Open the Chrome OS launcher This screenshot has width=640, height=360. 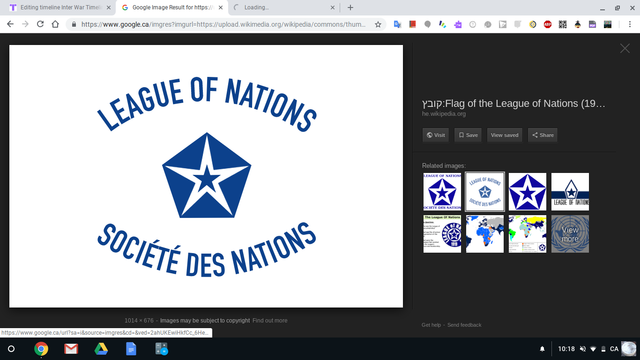[11, 349]
